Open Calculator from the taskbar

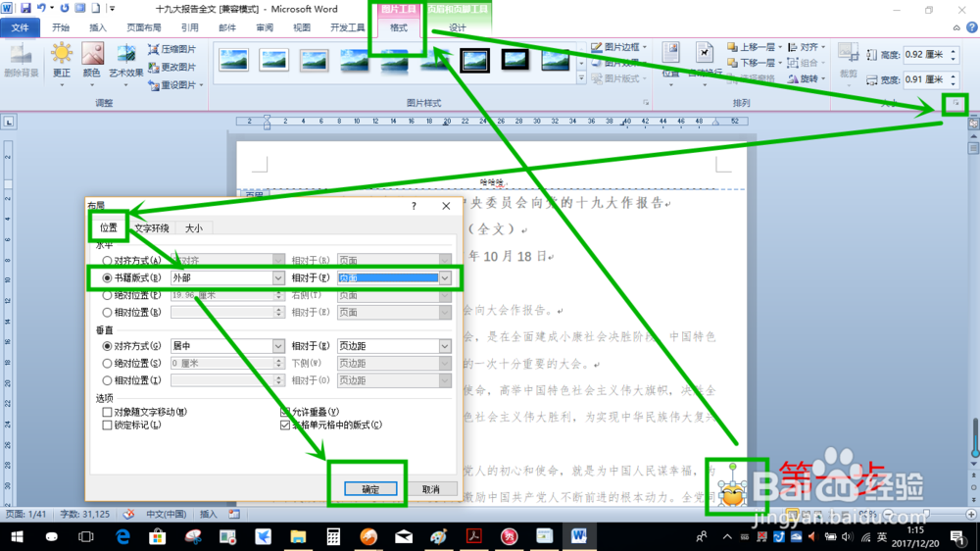coord(333,536)
